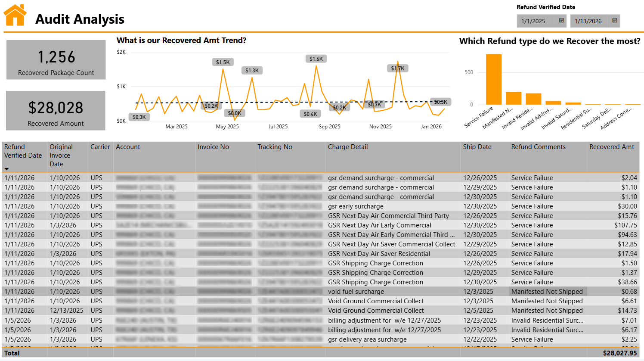Click the Invoice No column header
Image resolution: width=644 pixels, height=361 pixels.
214,147
